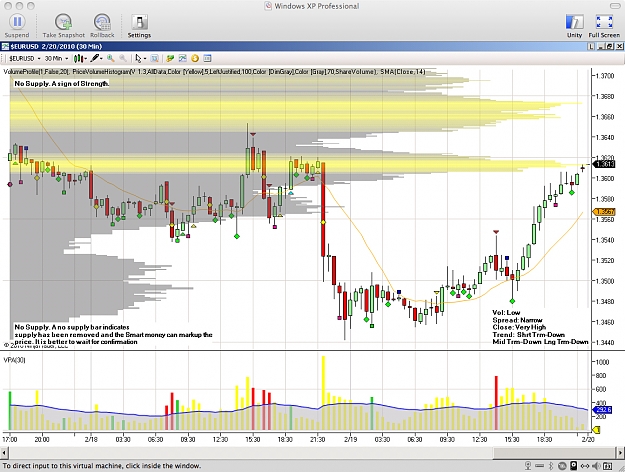The image size is (625, 472).
Task: Click the 1.3440 price axis label
Action: [605, 342]
